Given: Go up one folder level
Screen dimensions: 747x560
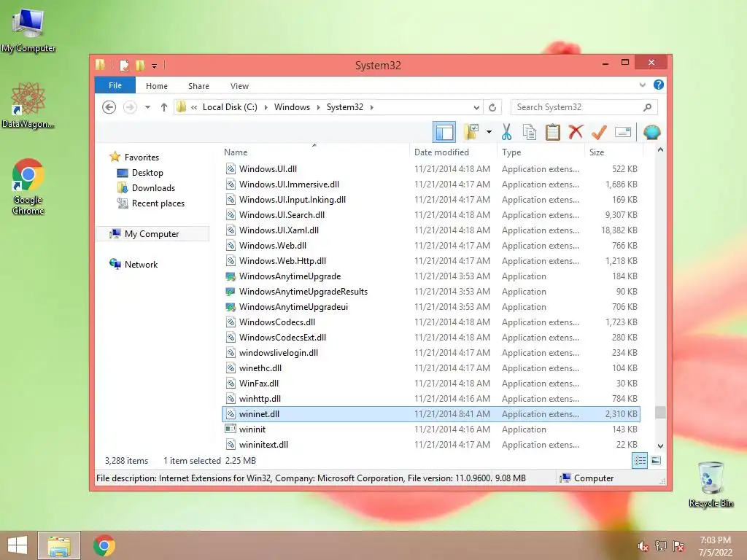Looking at the screenshot, I should coord(164,107).
